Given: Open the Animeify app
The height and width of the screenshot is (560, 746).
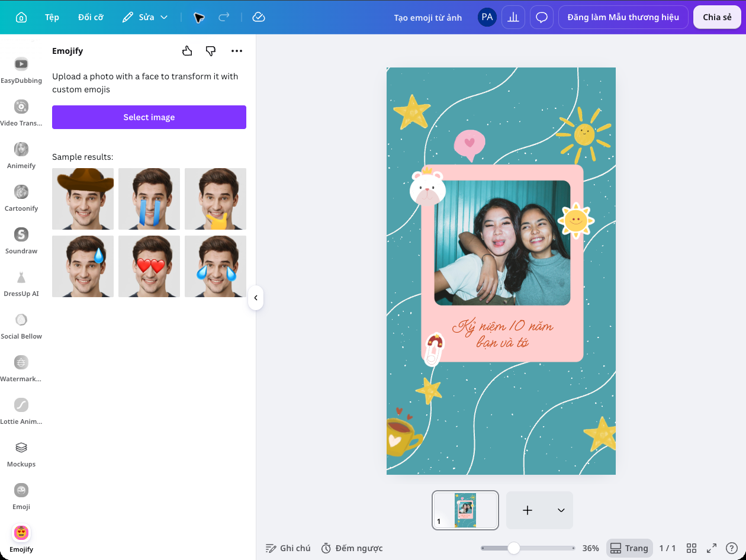Looking at the screenshot, I should pos(21,156).
